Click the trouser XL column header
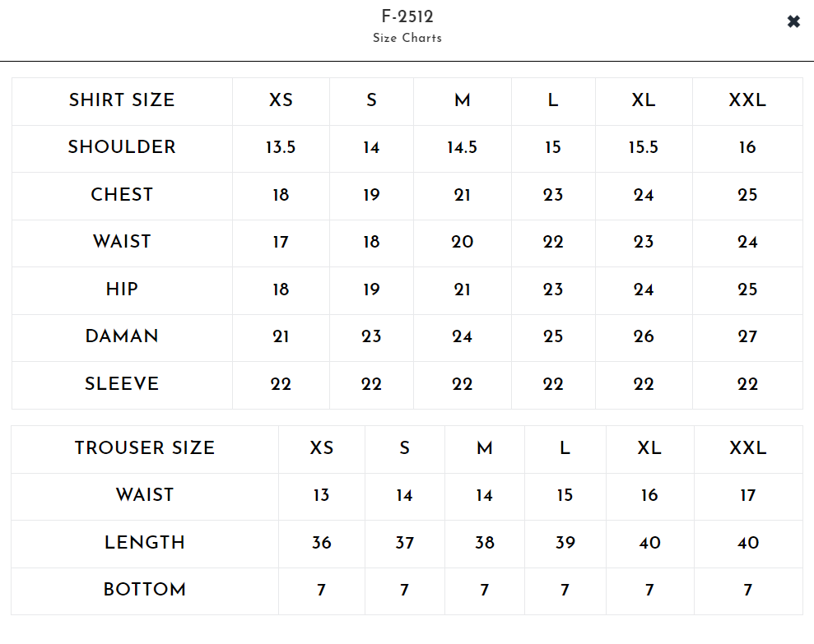The image size is (814, 644). point(649,448)
